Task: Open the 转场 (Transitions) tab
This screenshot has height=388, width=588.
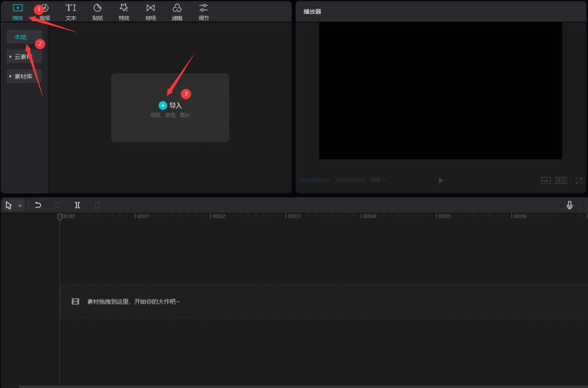Action: coord(151,12)
